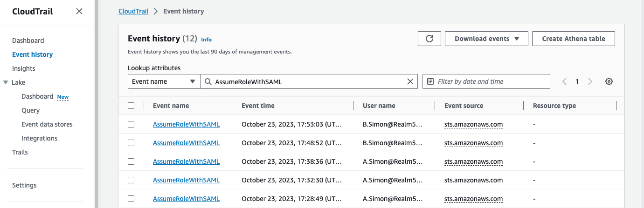
Task: Click the New badge beside Lake Dashboard
Action: pos(62,97)
